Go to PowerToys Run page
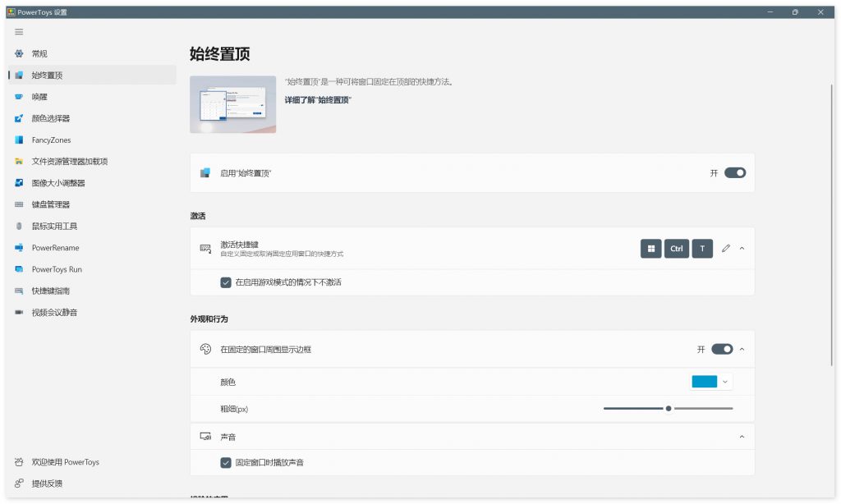 (57, 269)
